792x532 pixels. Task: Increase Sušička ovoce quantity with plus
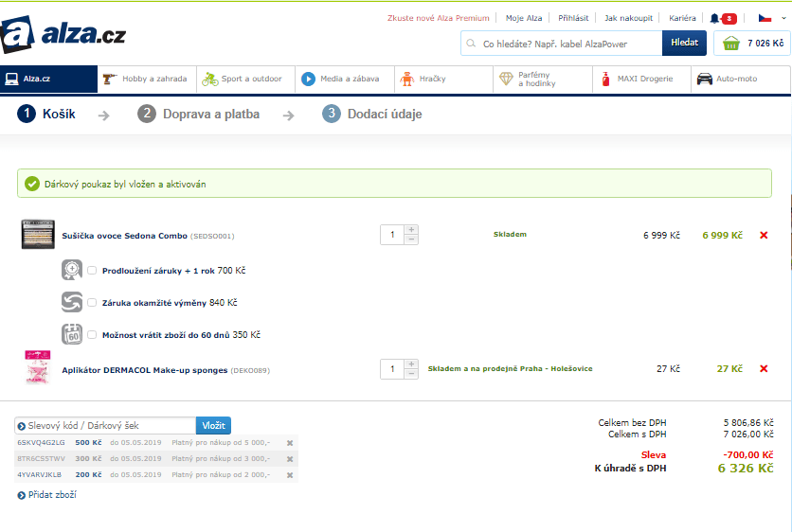coord(411,230)
